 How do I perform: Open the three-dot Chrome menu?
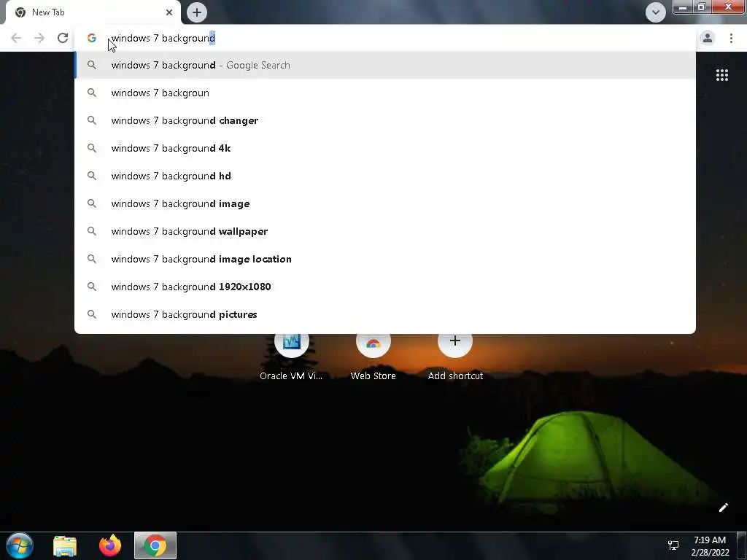click(x=731, y=38)
